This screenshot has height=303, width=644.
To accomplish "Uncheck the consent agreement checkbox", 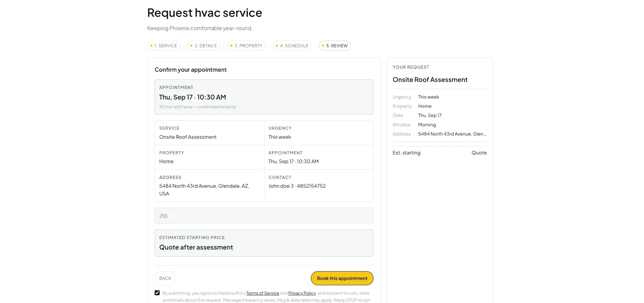I will pos(157,293).
